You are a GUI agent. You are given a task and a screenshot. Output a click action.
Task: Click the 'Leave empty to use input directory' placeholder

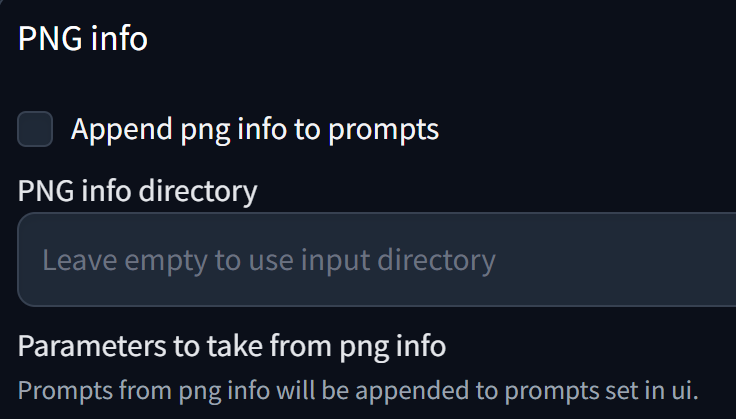click(269, 260)
